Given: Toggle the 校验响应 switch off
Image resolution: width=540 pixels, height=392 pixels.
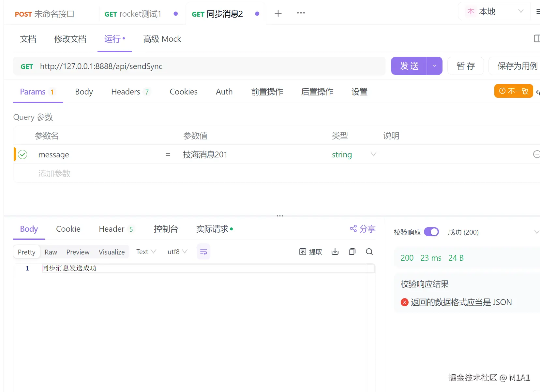Looking at the screenshot, I should tap(431, 232).
